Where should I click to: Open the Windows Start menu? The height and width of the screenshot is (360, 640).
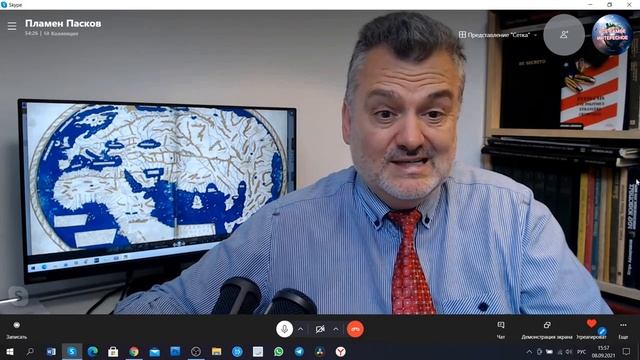point(9,351)
